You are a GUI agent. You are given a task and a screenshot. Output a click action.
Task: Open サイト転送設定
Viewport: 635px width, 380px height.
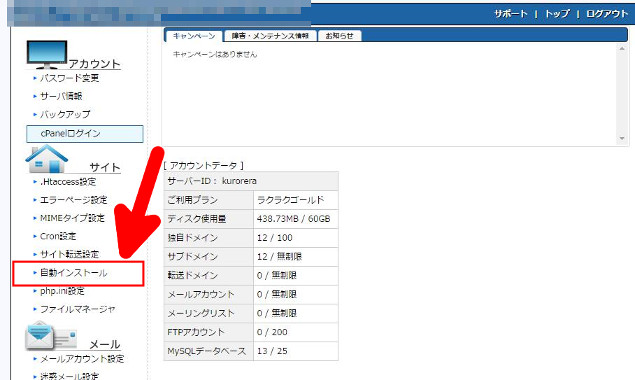pos(69,254)
